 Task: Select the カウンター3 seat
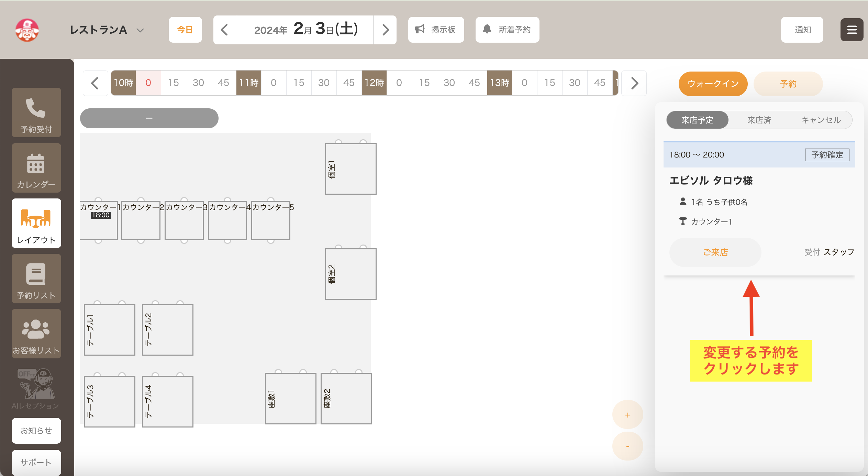184,220
